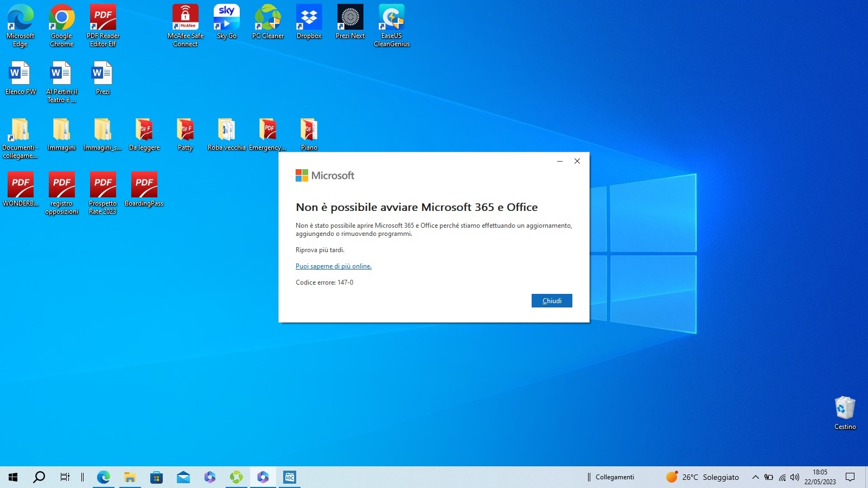This screenshot has height=488, width=868.
Task: Select the Prezi Word document icon
Action: point(103,78)
